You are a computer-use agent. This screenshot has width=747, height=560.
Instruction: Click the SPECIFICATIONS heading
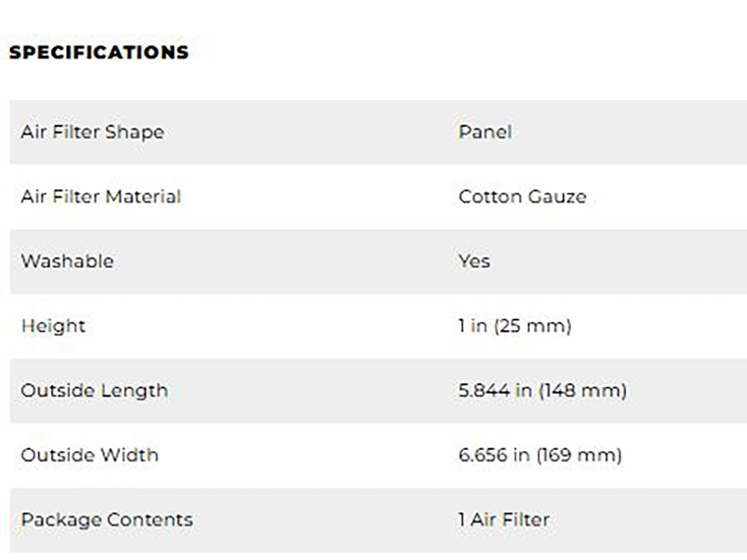pyautogui.click(x=99, y=52)
